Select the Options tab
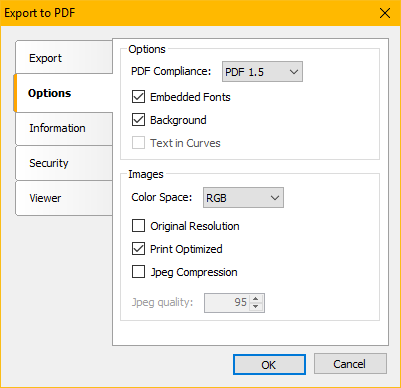The width and height of the screenshot is (401, 388). tap(63, 93)
